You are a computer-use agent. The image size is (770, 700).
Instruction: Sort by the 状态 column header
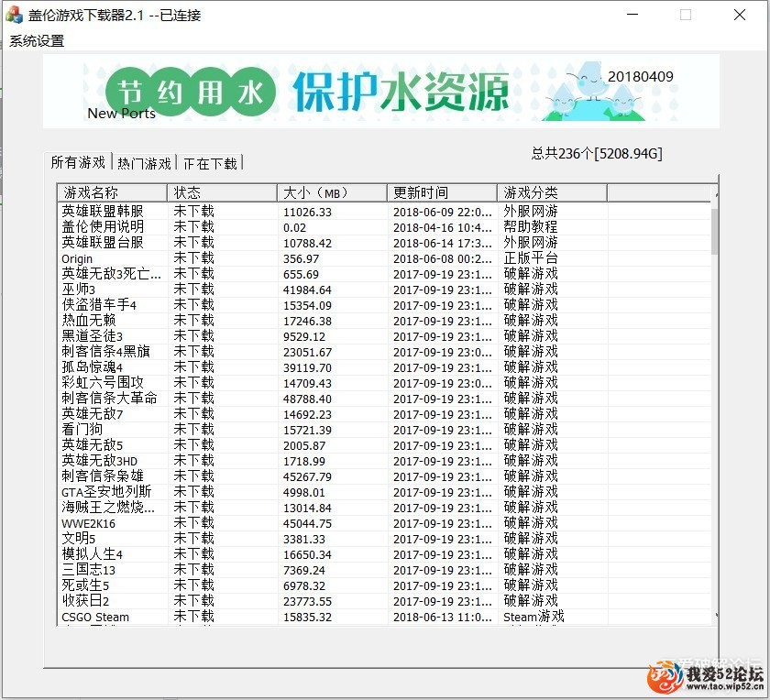[x=222, y=192]
